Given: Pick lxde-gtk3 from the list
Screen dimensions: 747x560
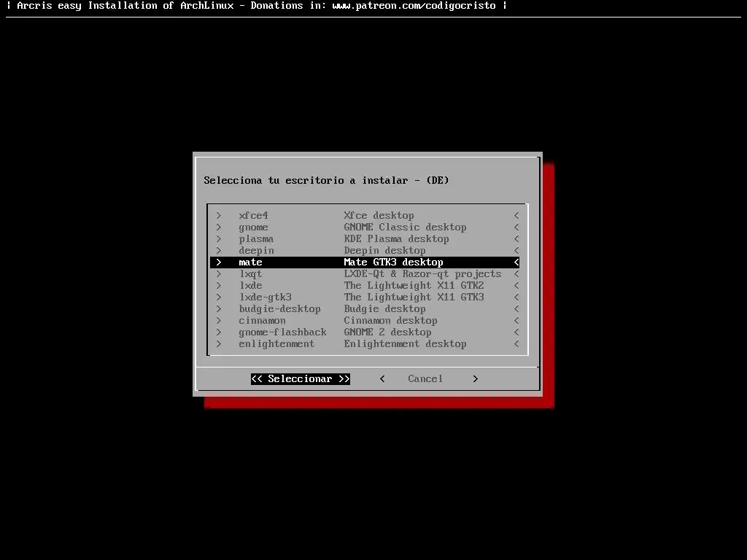Looking at the screenshot, I should 365,297.
